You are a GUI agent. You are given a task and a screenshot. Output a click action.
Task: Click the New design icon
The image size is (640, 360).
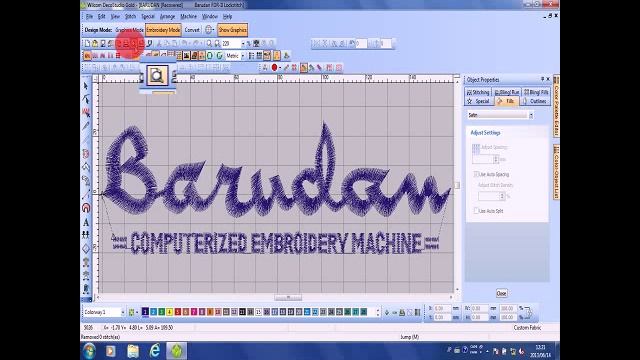tap(87, 43)
